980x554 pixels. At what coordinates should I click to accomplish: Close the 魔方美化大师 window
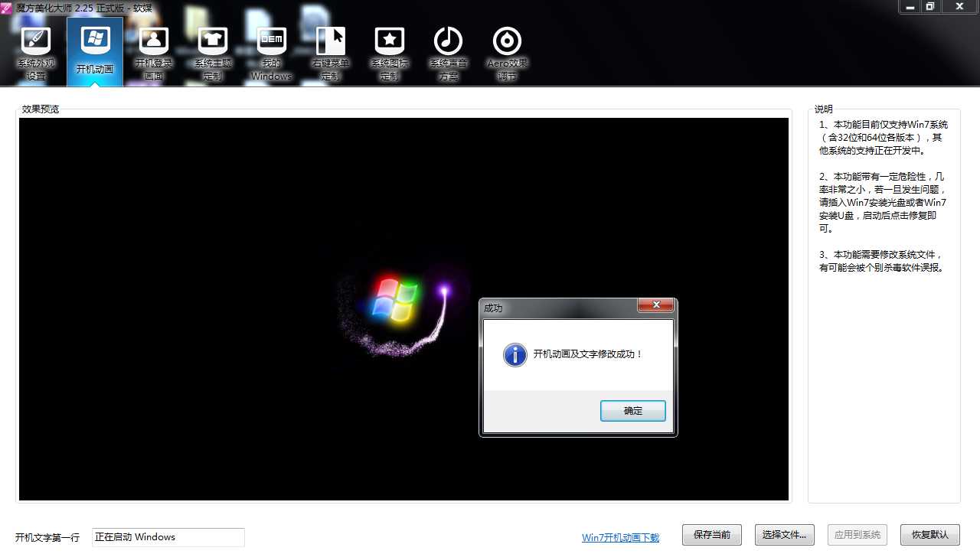point(959,6)
